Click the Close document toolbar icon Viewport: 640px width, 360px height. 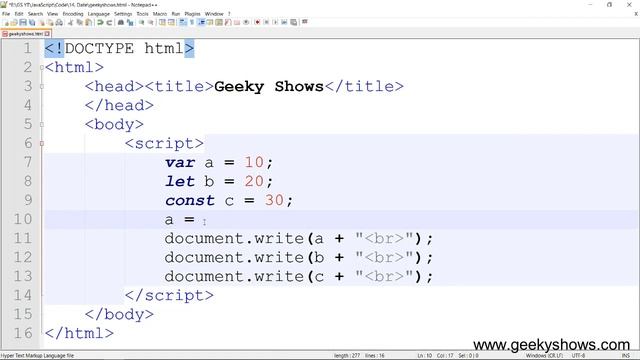coord(42,22)
